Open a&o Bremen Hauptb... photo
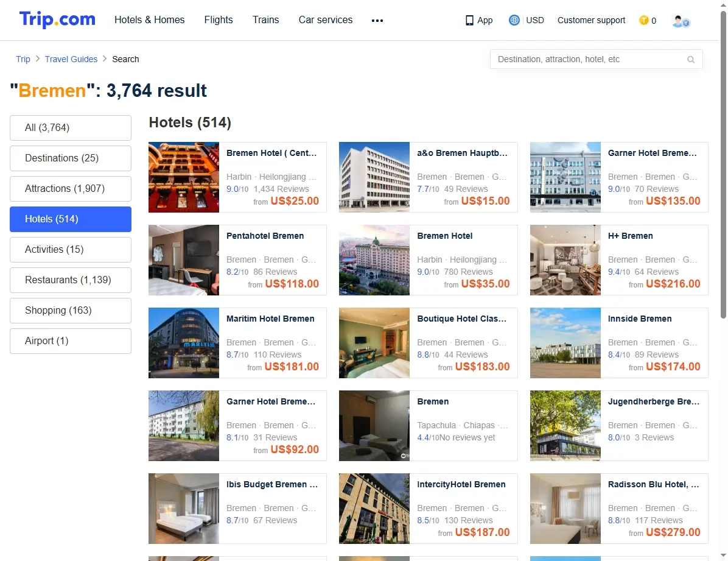The height and width of the screenshot is (561, 728). coord(374,177)
